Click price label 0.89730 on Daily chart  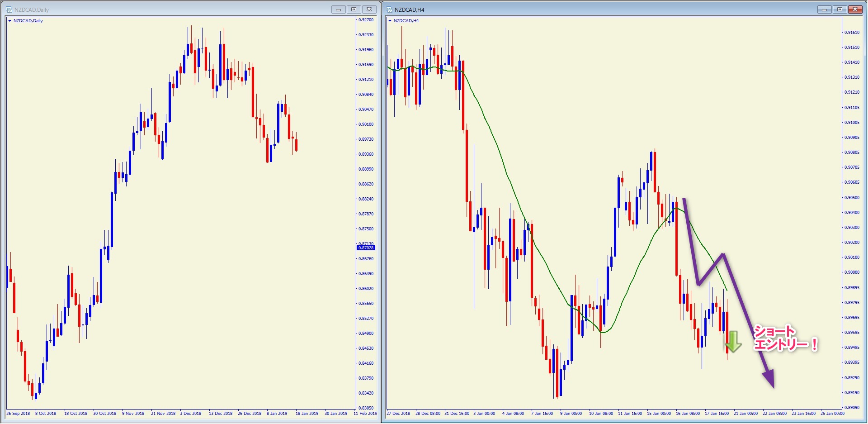tap(366, 139)
